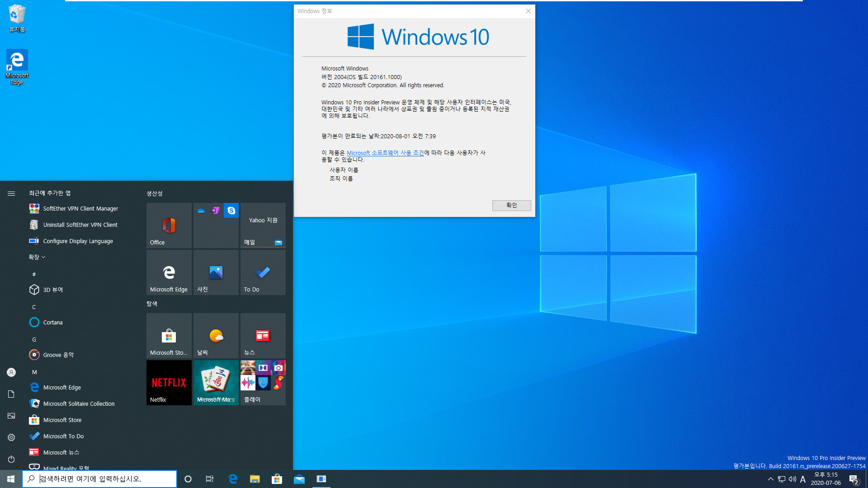
Task: Close the Windows 정보 dialog
Action: (x=528, y=11)
